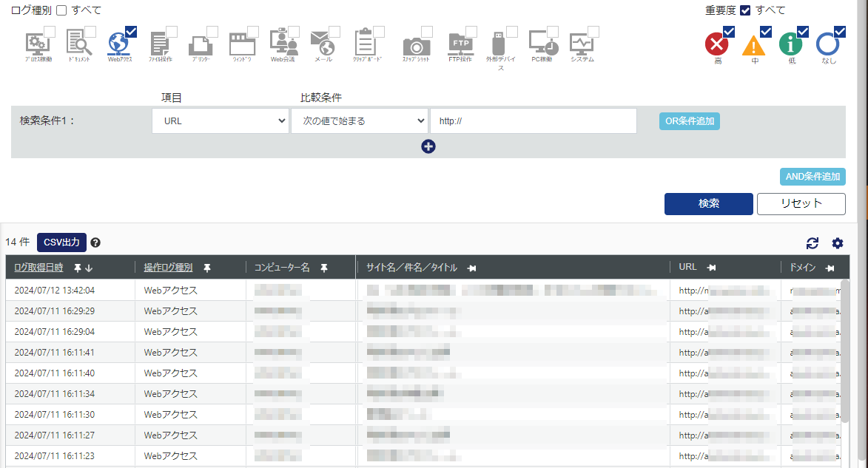Image resolution: width=868 pixels, height=468 pixels.
Task: Uncheck the 中 severity checkbox
Action: click(x=766, y=32)
